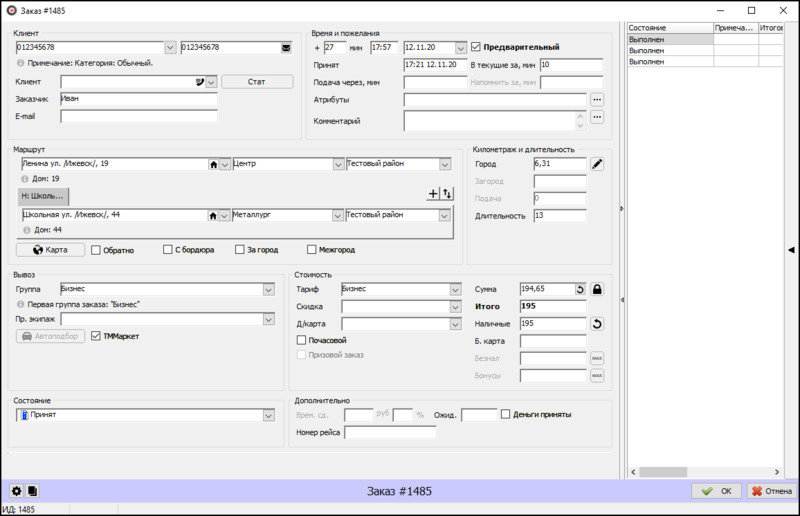Viewport: 800px width, 516px height.
Task: Click the Отмена button
Action: 770,491
